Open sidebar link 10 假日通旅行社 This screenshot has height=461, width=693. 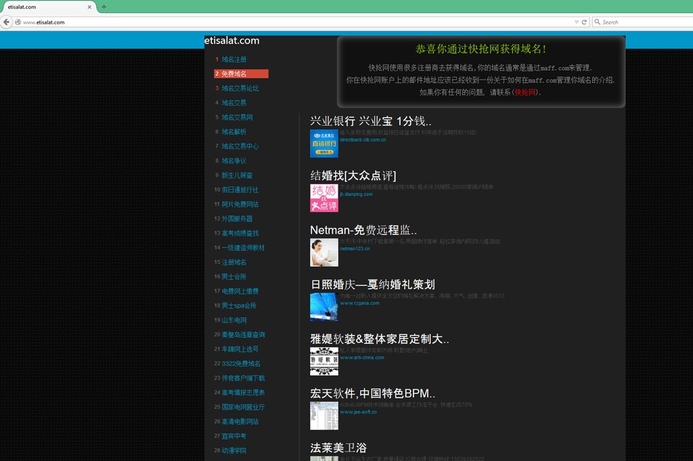240,190
